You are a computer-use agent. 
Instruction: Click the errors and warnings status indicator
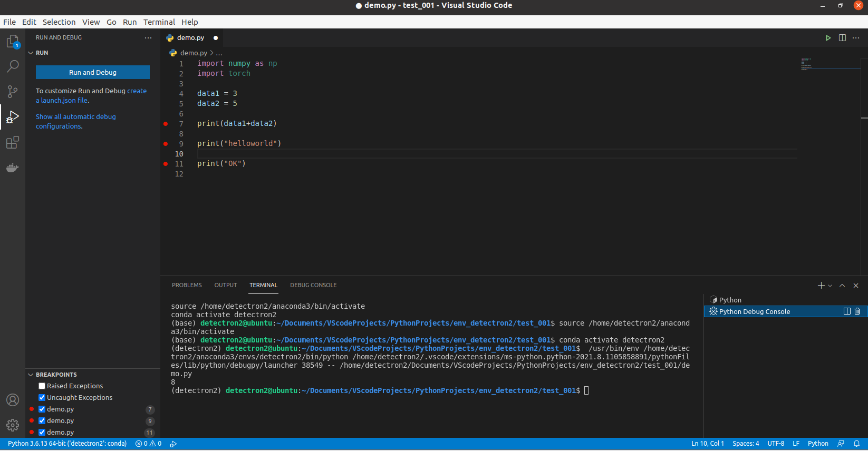pos(148,444)
